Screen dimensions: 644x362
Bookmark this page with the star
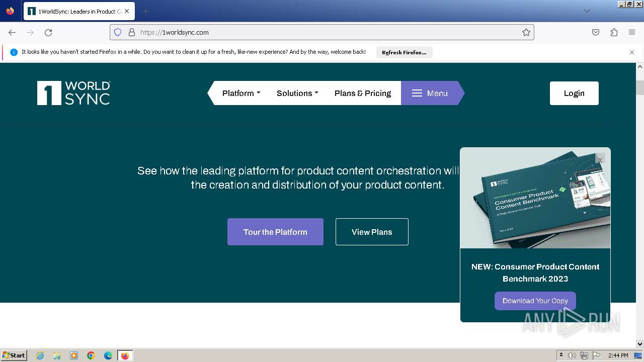click(x=526, y=32)
